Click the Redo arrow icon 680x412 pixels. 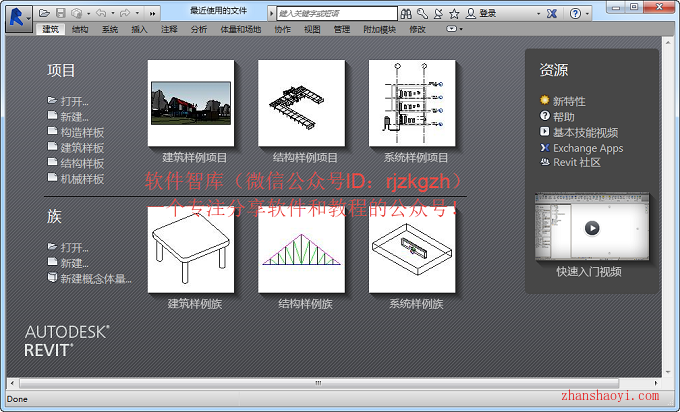pos(125,13)
